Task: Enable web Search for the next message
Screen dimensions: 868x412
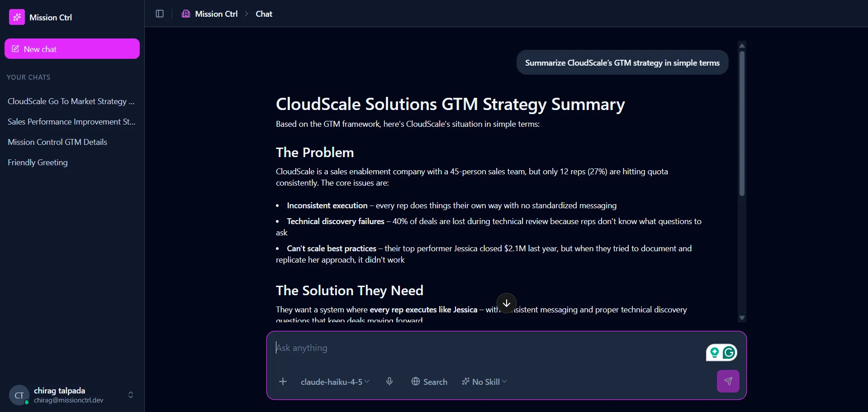Action: click(429, 381)
